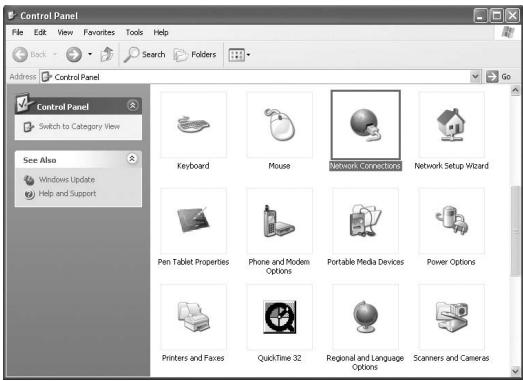Open the Regional and Language Options globe icon
The width and height of the screenshot is (523, 381).
coord(366,317)
